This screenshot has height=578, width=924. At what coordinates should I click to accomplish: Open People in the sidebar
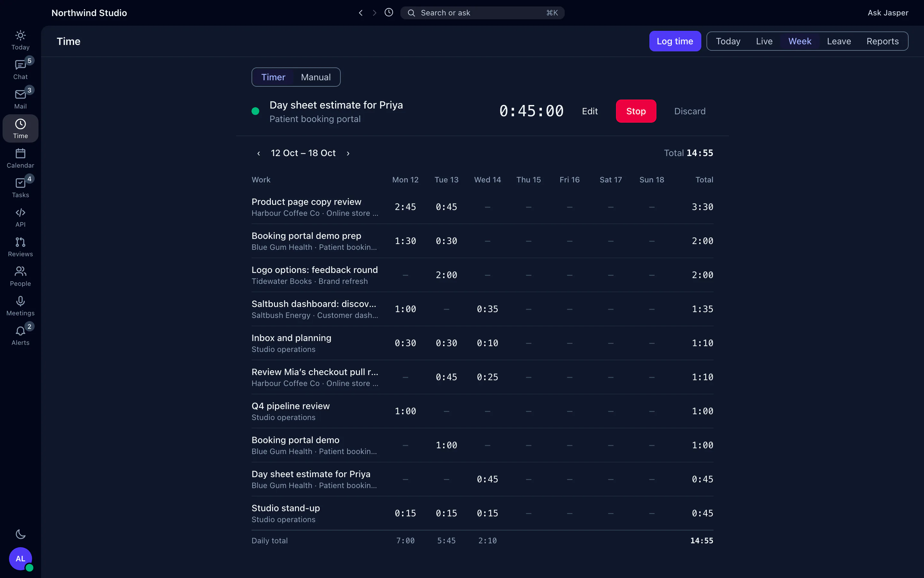(20, 276)
